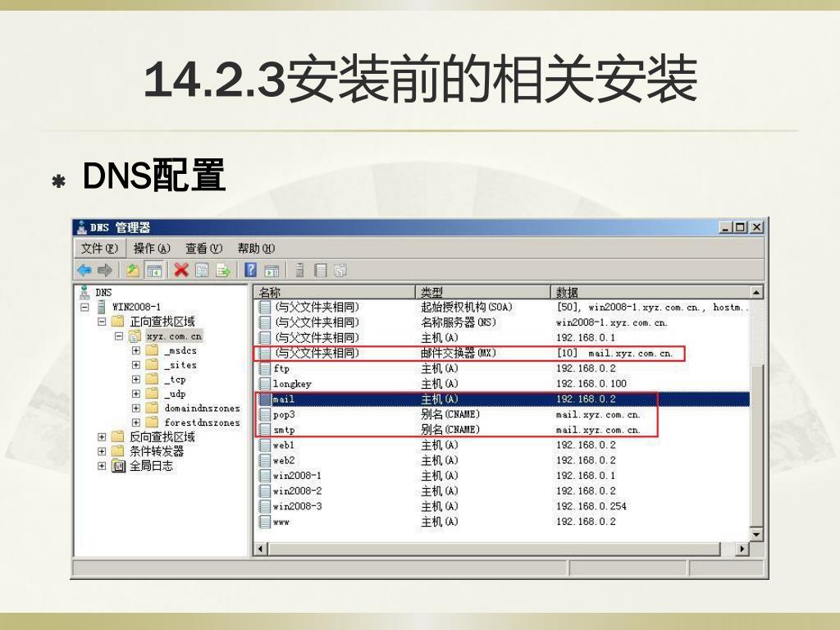Viewport: 840px width, 630px height.
Task: Open the 查看(V) menu
Action: point(203,249)
